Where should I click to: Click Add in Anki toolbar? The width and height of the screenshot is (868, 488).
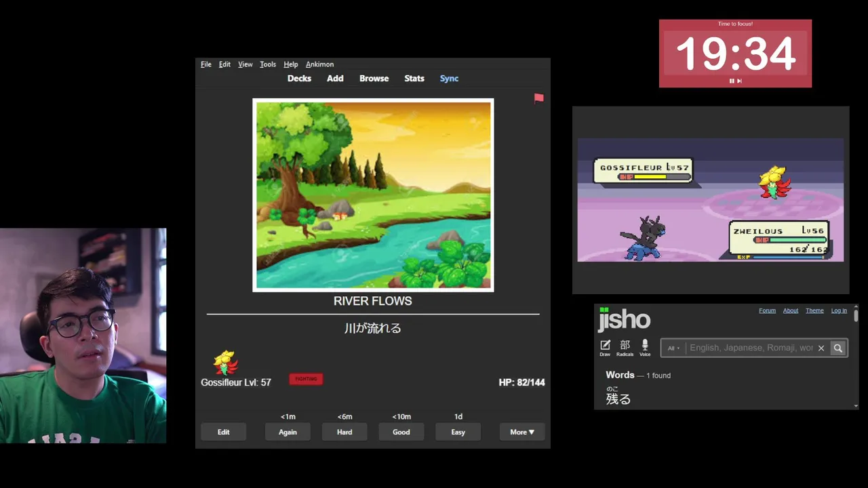click(x=335, y=79)
